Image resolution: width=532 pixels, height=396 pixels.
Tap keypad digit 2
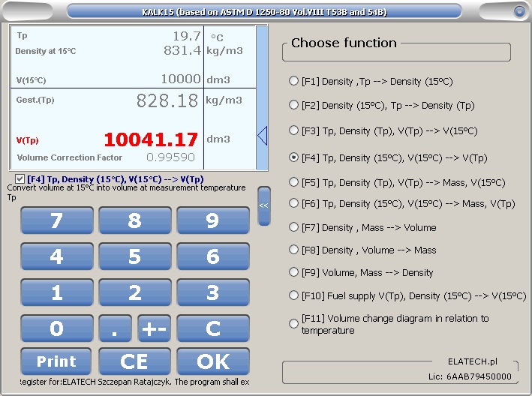[x=135, y=292]
